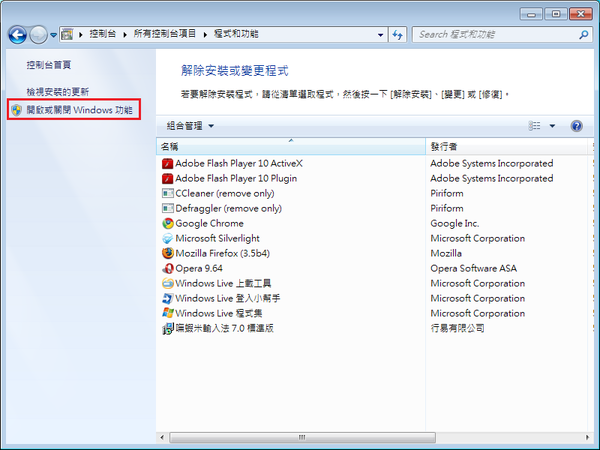Select Adobe Flash Player 10 Plugin icon

[167, 179]
